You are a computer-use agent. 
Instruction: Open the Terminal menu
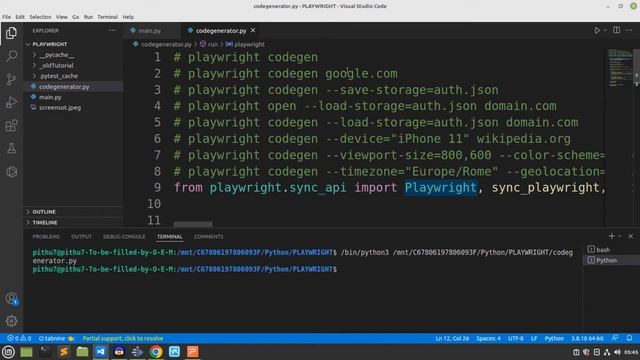coord(108,17)
